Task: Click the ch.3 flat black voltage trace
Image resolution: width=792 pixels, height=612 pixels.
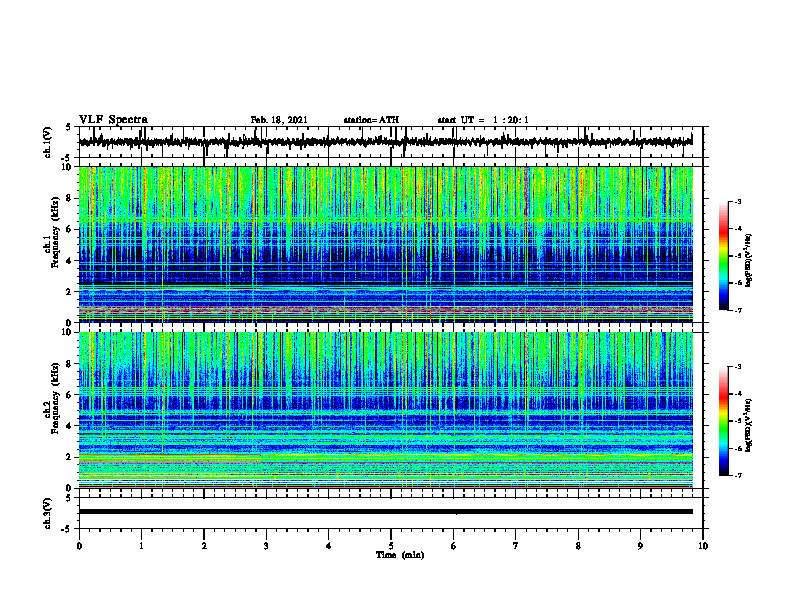Action: (385, 512)
